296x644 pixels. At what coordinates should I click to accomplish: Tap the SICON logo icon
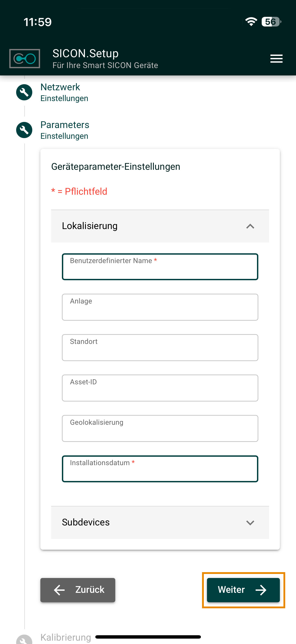point(24,59)
